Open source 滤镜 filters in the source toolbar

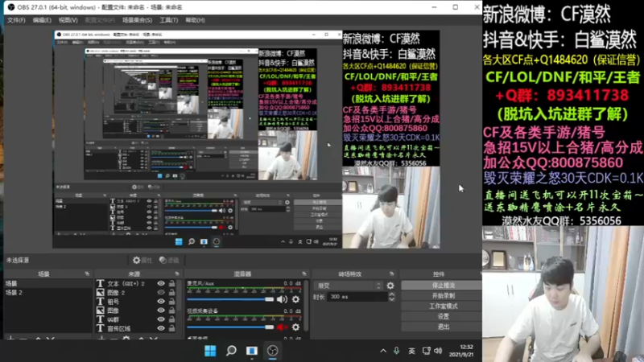tap(169, 260)
